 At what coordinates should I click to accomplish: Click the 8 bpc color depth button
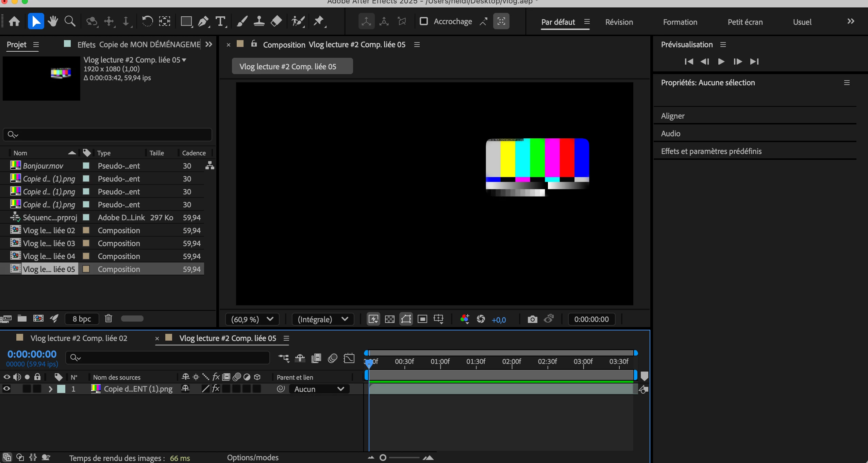[x=82, y=319]
